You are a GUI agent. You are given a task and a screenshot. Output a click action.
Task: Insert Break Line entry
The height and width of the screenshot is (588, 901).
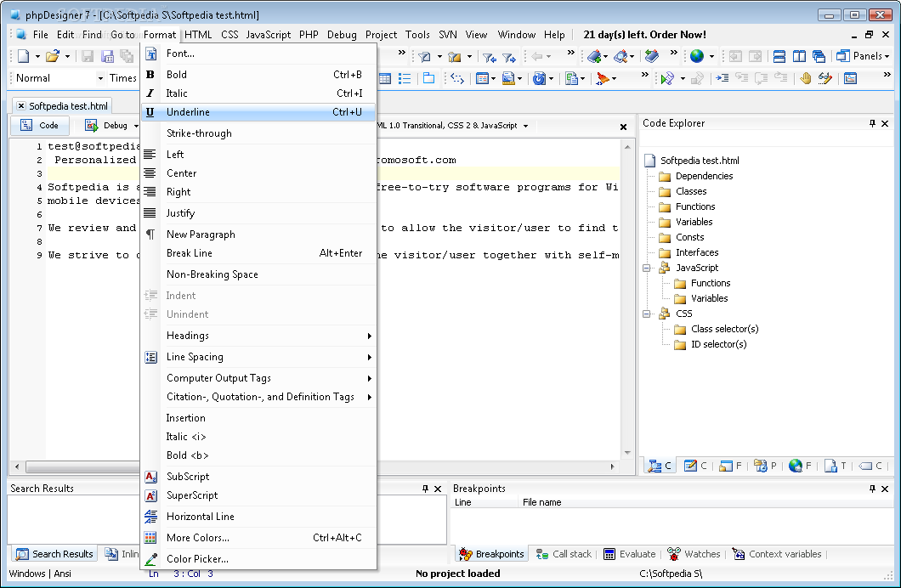tap(258, 253)
